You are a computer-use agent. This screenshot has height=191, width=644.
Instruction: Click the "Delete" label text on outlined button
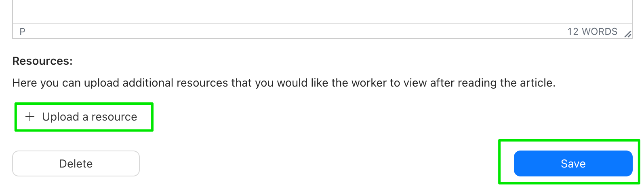coord(76,163)
